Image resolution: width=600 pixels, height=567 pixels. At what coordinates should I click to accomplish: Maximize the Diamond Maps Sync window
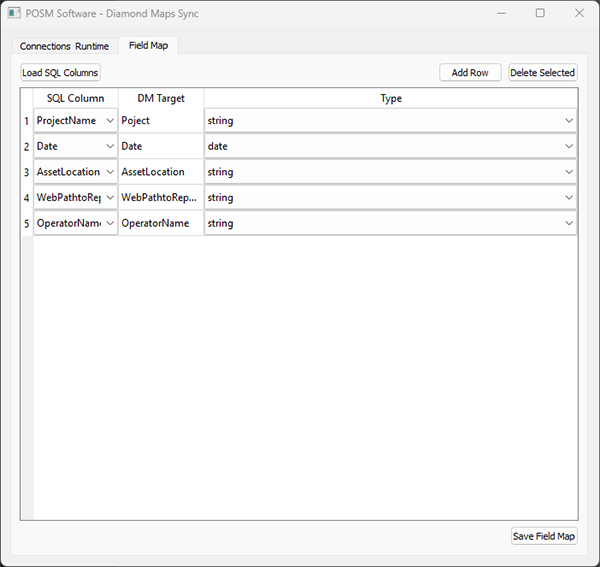tap(540, 14)
